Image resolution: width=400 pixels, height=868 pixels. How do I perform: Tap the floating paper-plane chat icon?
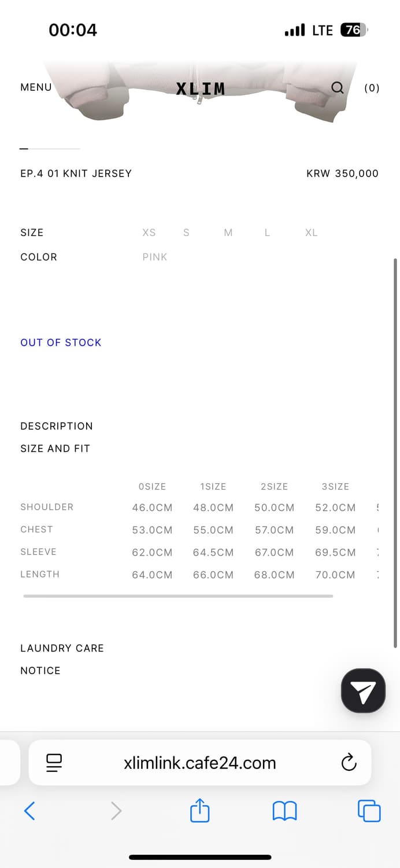click(x=363, y=691)
